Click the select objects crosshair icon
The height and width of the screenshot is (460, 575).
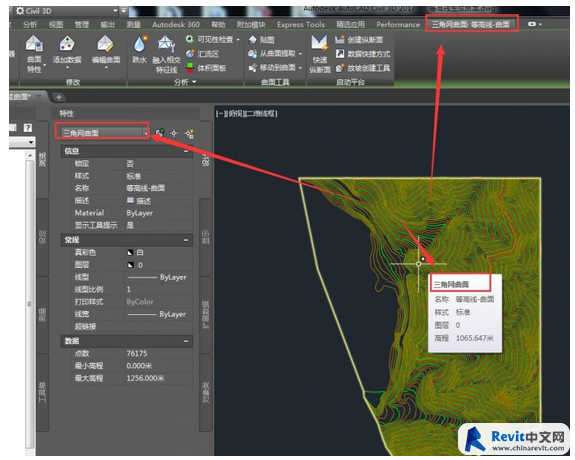pos(174,134)
